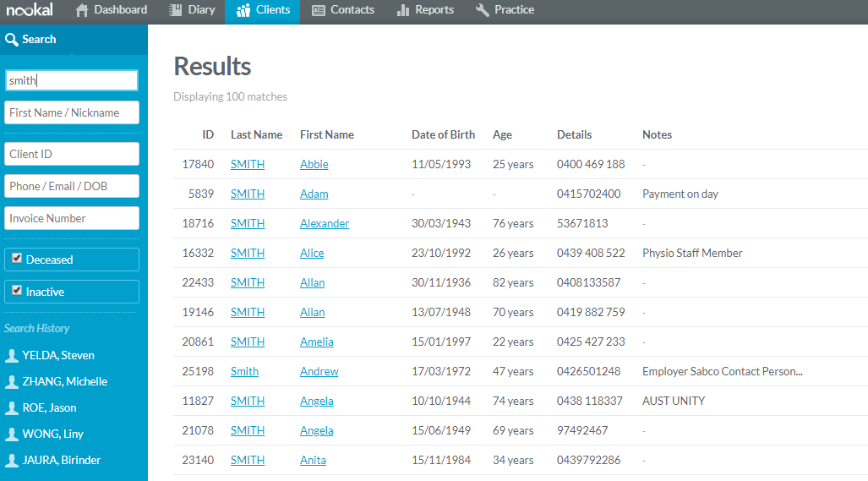Click the Date of Birth column header
The width and height of the screenshot is (868, 481).
coord(443,134)
